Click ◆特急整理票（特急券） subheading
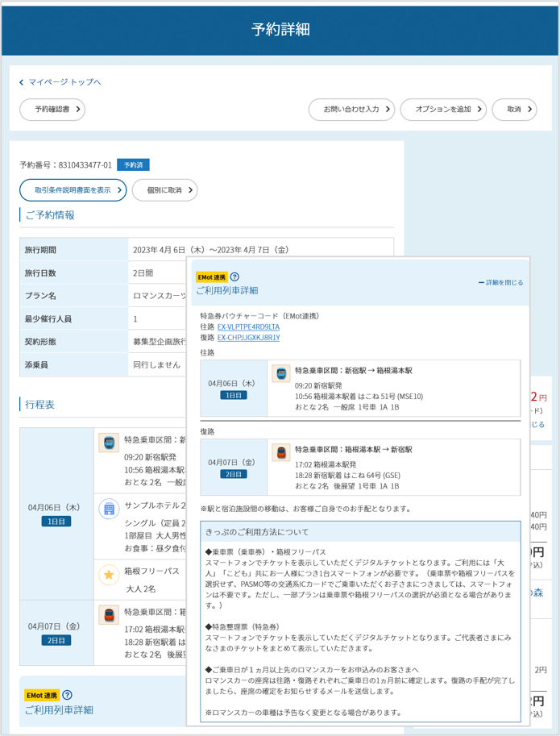This screenshot has width=560, height=736. click(243, 626)
